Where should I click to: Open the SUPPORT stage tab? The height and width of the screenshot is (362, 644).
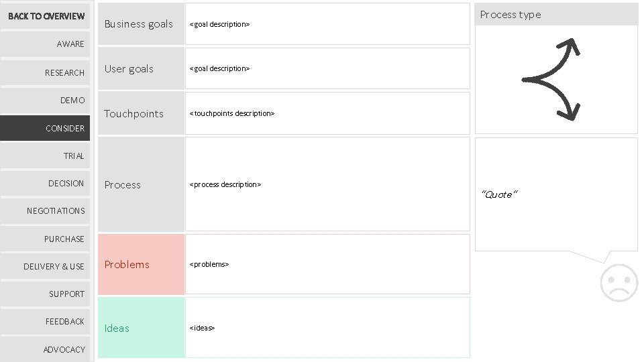(x=46, y=294)
